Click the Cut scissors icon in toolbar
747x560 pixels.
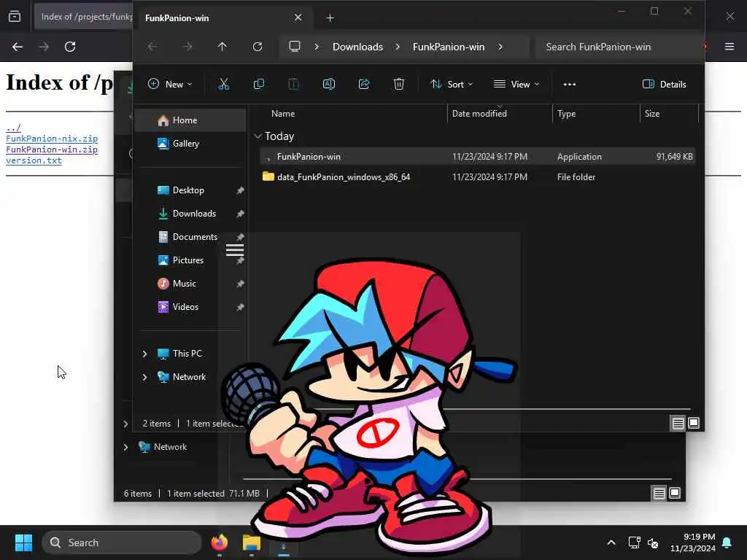click(223, 85)
